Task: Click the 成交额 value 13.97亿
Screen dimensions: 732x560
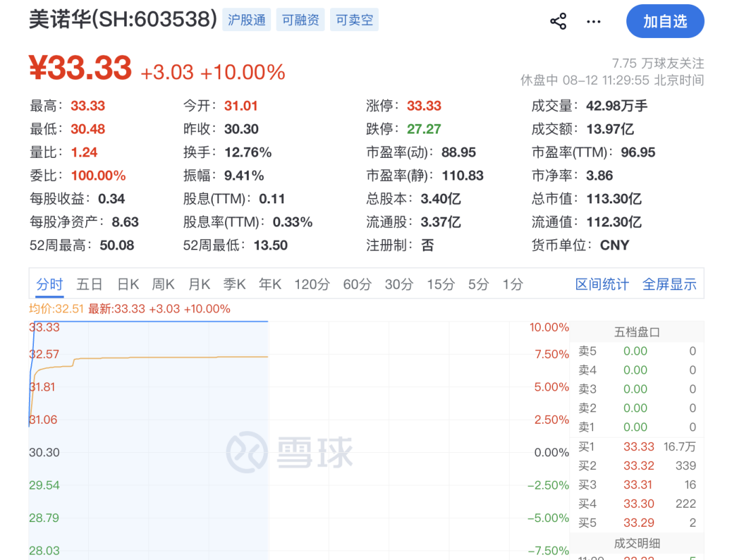Action: click(x=610, y=129)
